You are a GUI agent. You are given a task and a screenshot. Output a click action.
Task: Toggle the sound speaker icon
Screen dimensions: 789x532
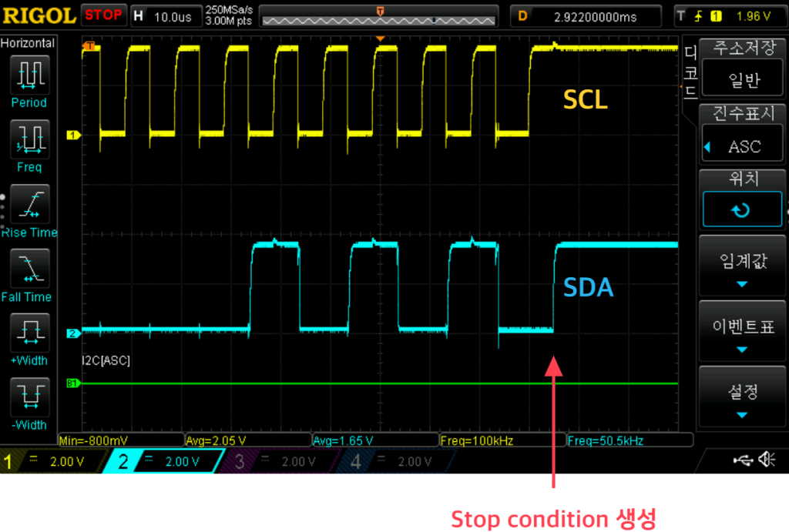767,459
